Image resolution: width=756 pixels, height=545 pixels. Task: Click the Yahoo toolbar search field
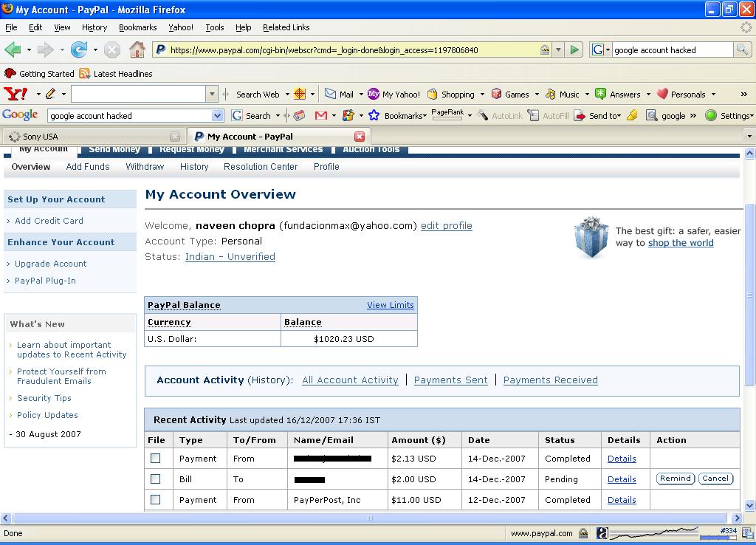click(x=138, y=94)
